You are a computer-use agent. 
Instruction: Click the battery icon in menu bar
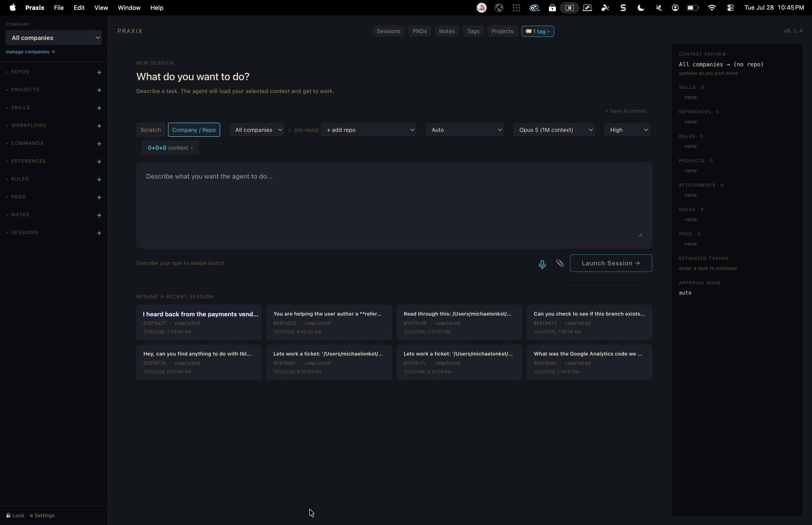[693, 8]
